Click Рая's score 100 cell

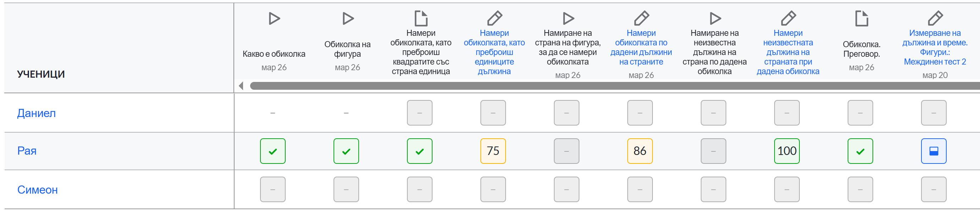tap(787, 151)
